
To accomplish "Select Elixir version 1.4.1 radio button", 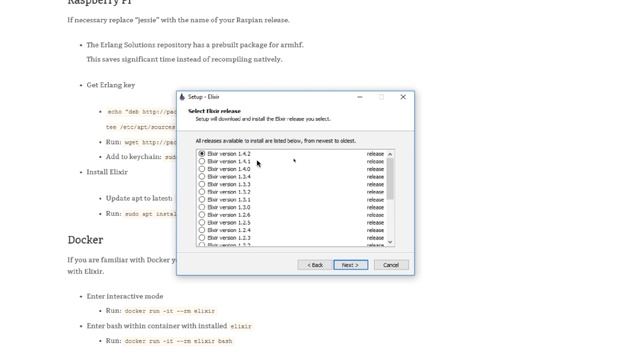I will pyautogui.click(x=202, y=161).
